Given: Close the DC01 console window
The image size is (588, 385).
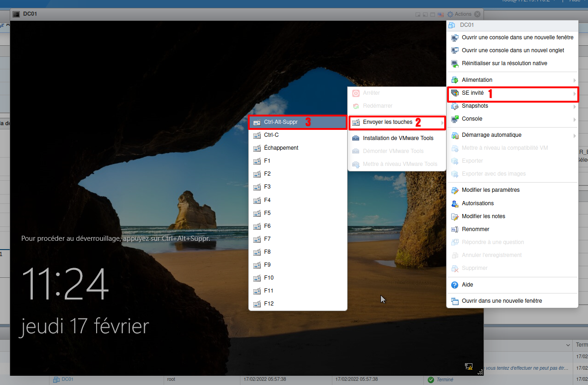Looking at the screenshot, I should tap(477, 14).
